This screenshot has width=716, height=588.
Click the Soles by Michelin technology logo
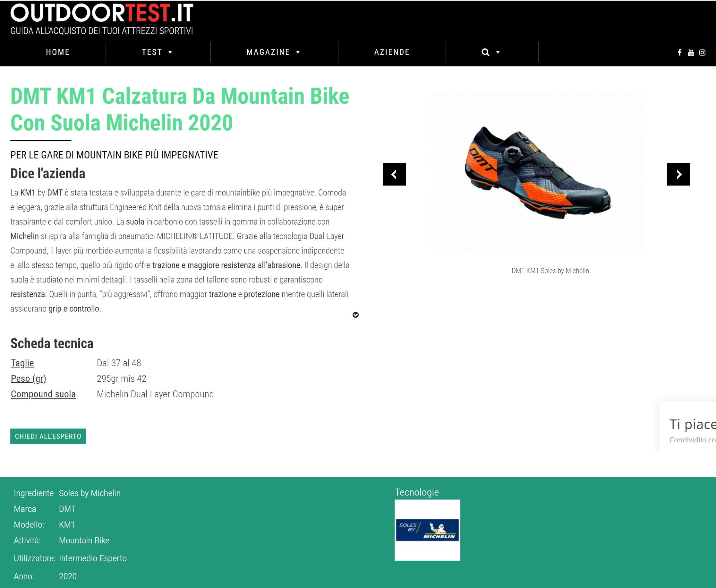427,530
